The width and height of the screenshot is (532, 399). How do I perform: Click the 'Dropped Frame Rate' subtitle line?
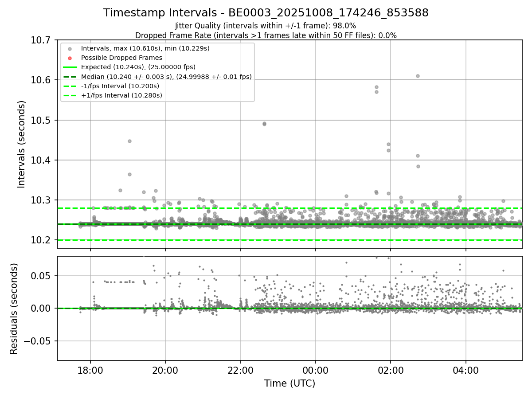point(266,35)
